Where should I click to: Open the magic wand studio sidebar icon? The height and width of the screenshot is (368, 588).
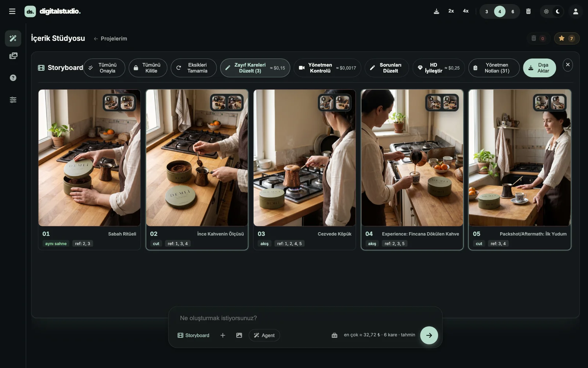[13, 38]
